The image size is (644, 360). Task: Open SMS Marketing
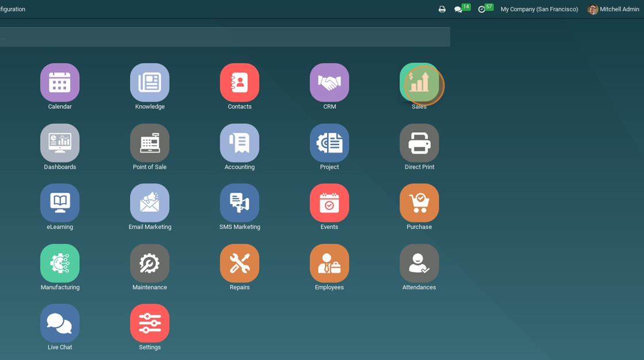[x=239, y=203]
